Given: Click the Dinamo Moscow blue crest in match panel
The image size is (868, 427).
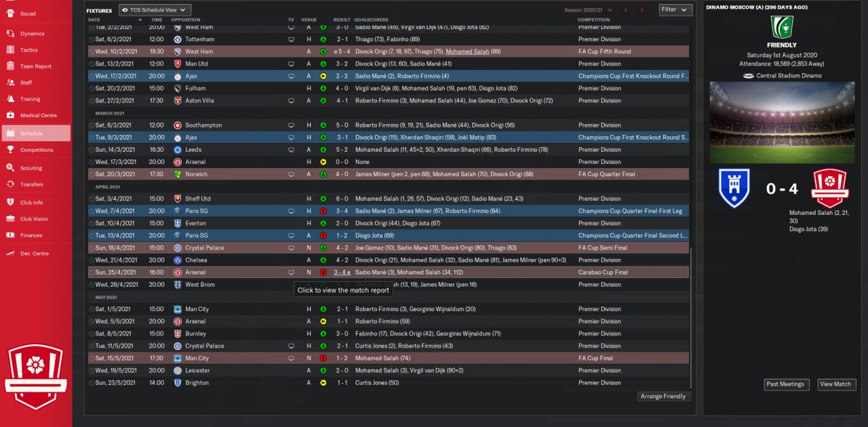Looking at the screenshot, I should click(x=734, y=188).
